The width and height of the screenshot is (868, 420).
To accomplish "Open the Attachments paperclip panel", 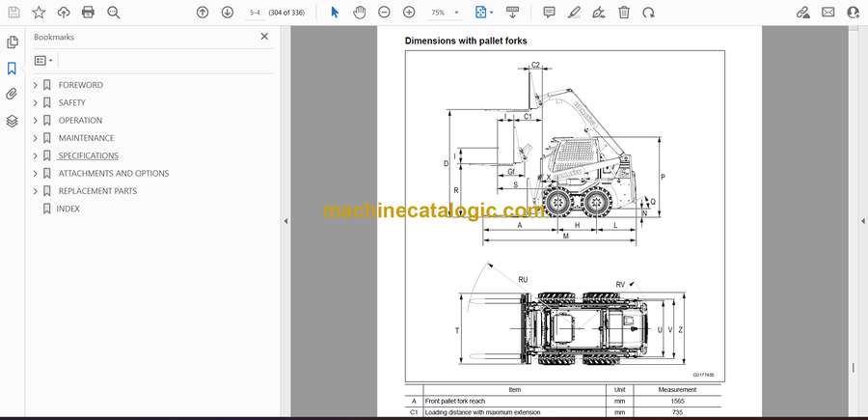I will click(12, 95).
